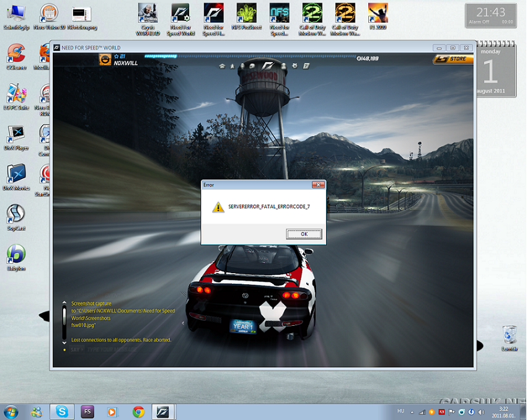This screenshot has width=527, height=420.
Task: Open the friends person icon in game menu
Action: (x=284, y=66)
